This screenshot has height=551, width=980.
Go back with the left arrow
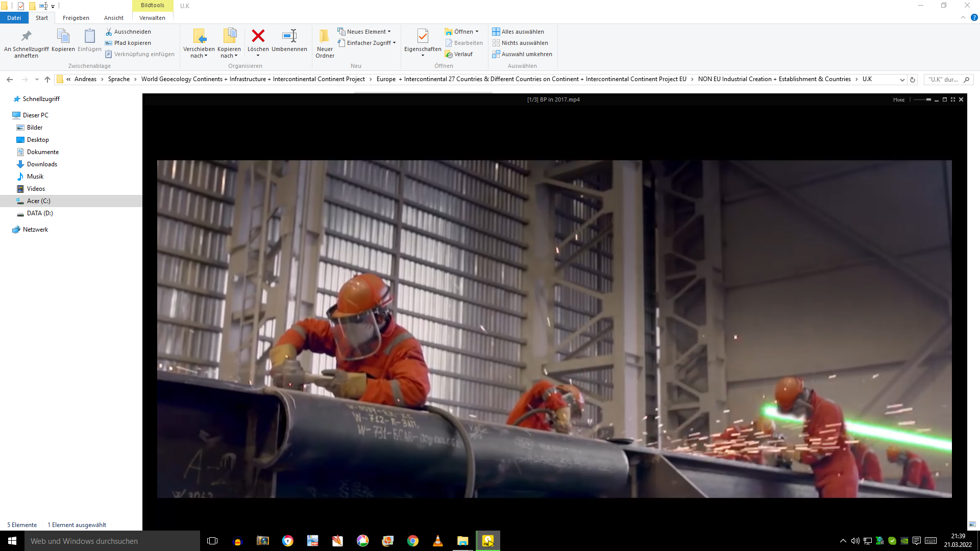[x=10, y=80]
